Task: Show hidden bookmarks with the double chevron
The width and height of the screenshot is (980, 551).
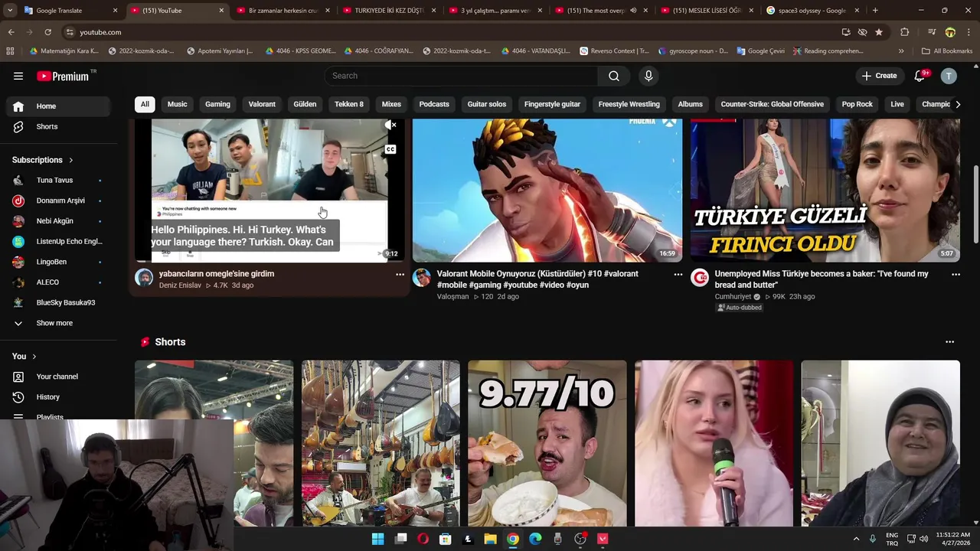Action: pos(901,51)
